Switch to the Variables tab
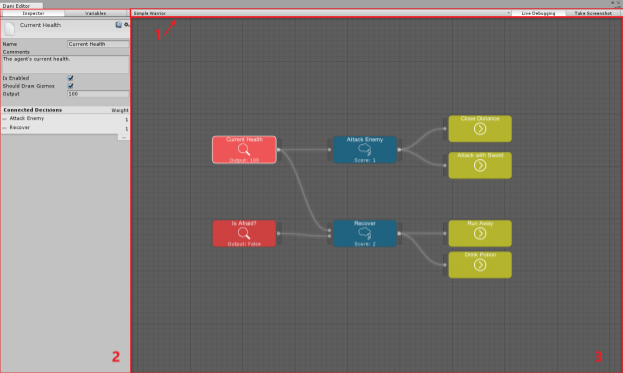Screen dimensions: 623x373 pos(96,13)
